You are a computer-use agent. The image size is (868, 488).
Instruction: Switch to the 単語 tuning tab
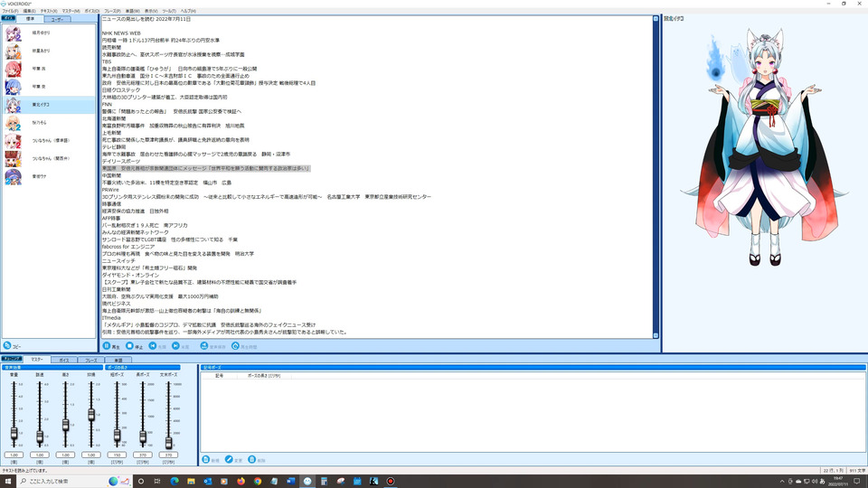pyautogui.click(x=118, y=361)
